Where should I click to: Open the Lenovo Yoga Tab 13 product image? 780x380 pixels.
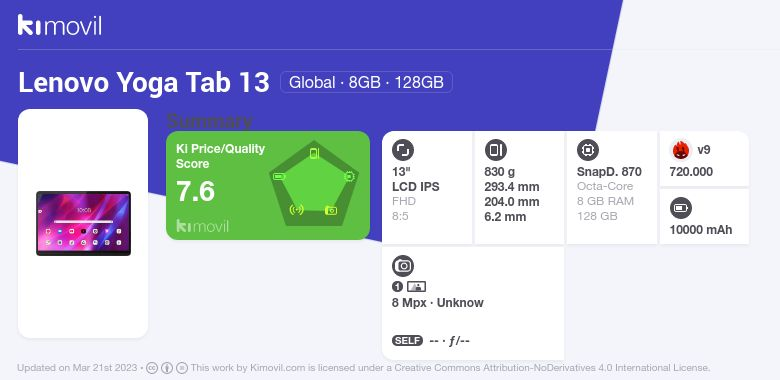[x=83, y=223]
